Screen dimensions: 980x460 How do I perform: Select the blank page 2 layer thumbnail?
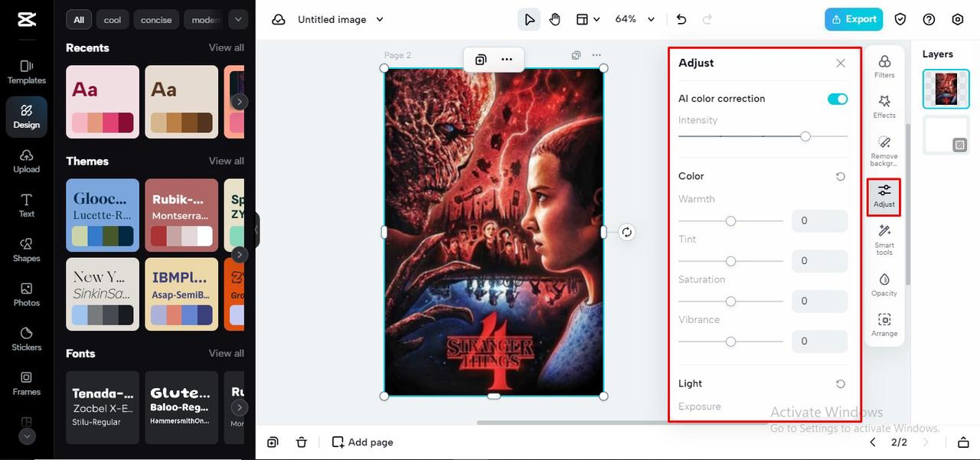tap(946, 135)
